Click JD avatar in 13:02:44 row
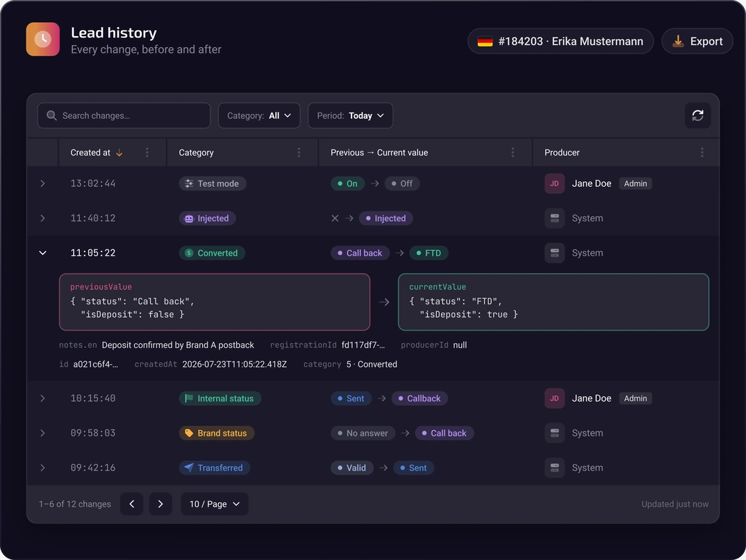 [x=554, y=183]
